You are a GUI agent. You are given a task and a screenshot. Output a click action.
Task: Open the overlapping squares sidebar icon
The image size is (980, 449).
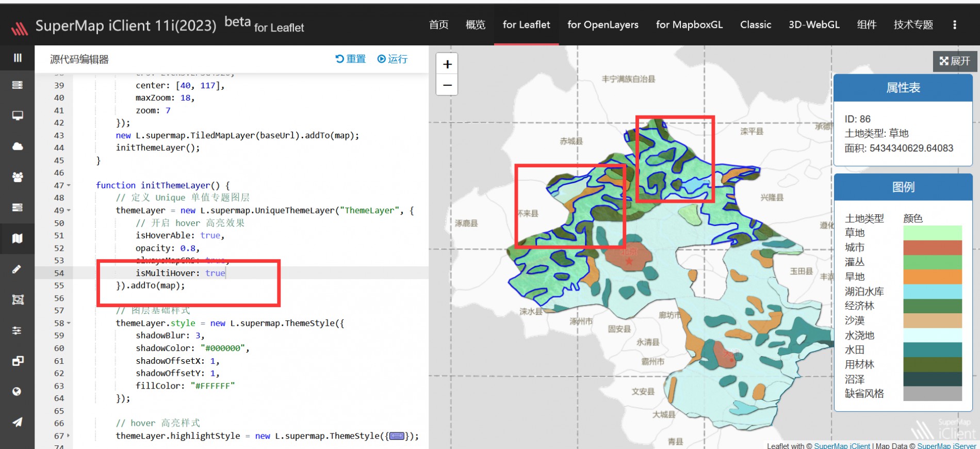click(18, 361)
